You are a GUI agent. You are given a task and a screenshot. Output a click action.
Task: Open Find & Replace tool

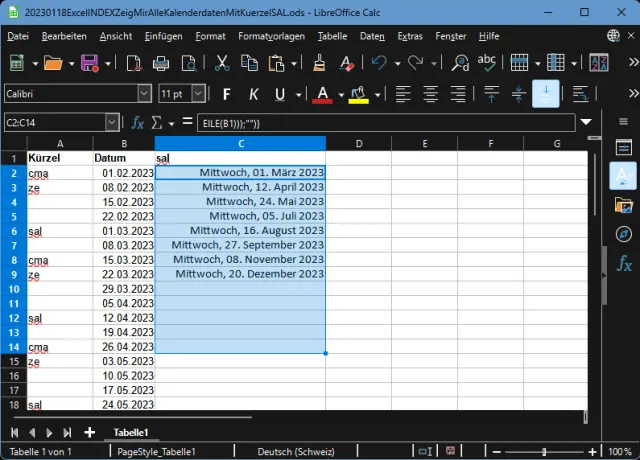pyautogui.click(x=460, y=63)
